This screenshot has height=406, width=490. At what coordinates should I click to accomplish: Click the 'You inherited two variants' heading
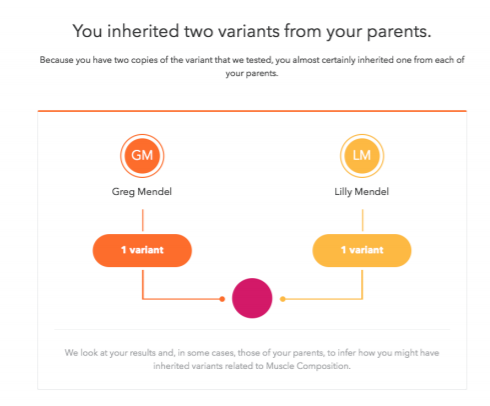[x=252, y=31]
